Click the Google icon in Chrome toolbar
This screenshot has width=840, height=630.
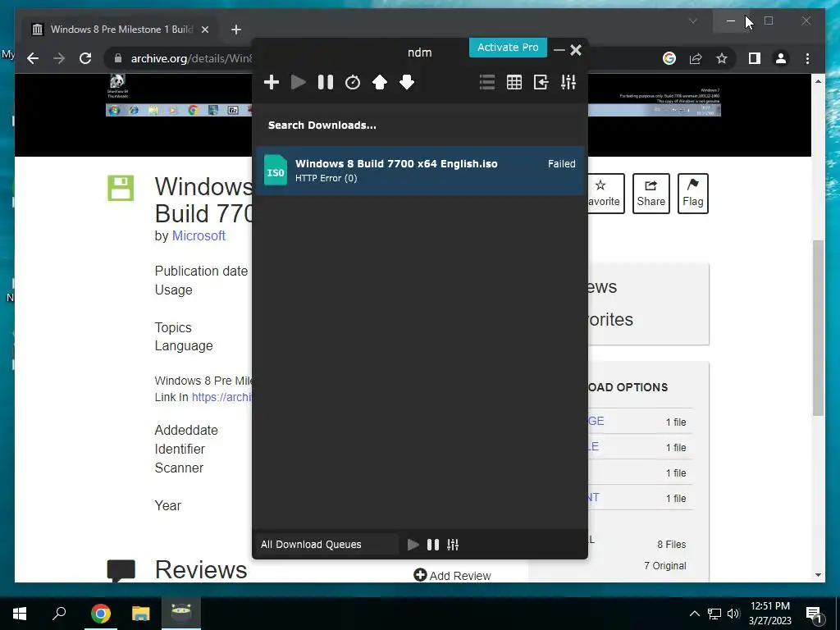coord(669,58)
